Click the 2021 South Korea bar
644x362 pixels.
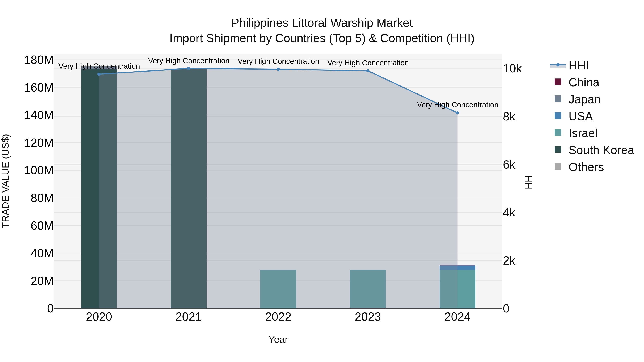tap(189, 189)
